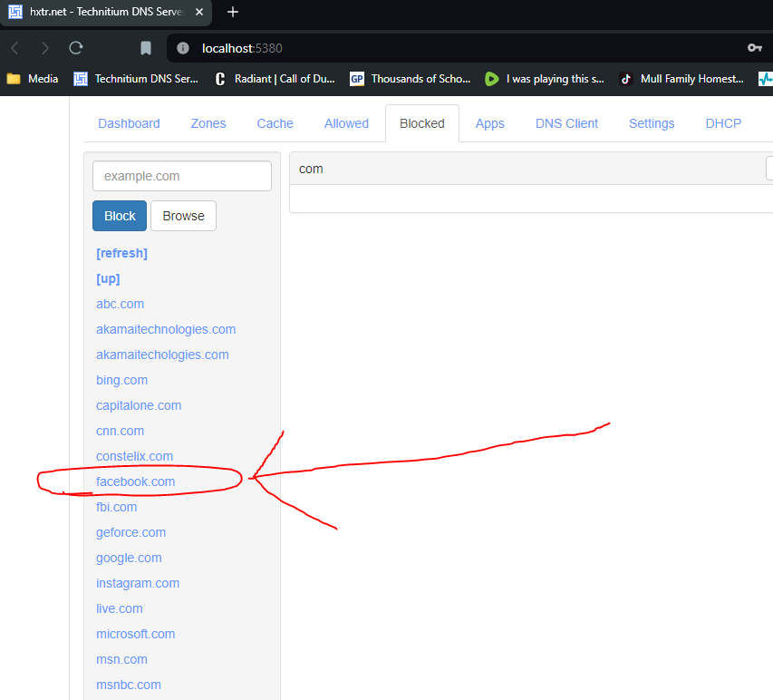Open the Media bookmarks folder
This screenshot has height=700, width=773.
[x=33, y=79]
